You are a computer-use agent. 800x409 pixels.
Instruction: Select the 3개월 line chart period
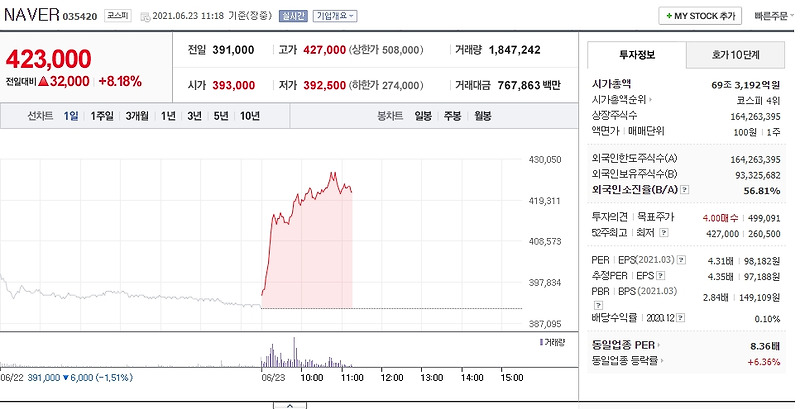point(137,116)
